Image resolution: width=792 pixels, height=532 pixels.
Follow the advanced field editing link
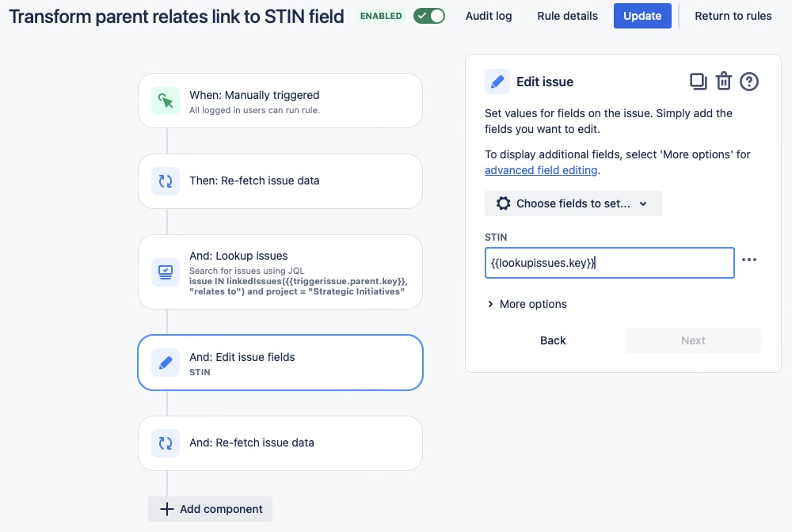point(541,170)
